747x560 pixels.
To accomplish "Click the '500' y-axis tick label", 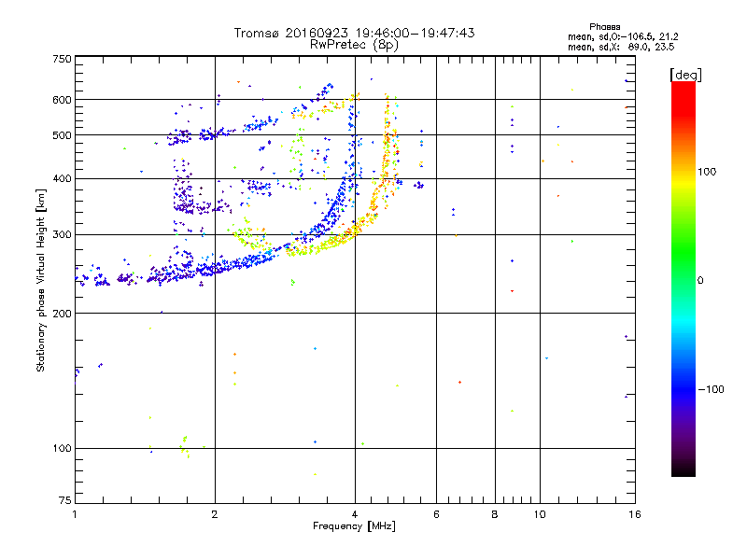I will point(62,134).
